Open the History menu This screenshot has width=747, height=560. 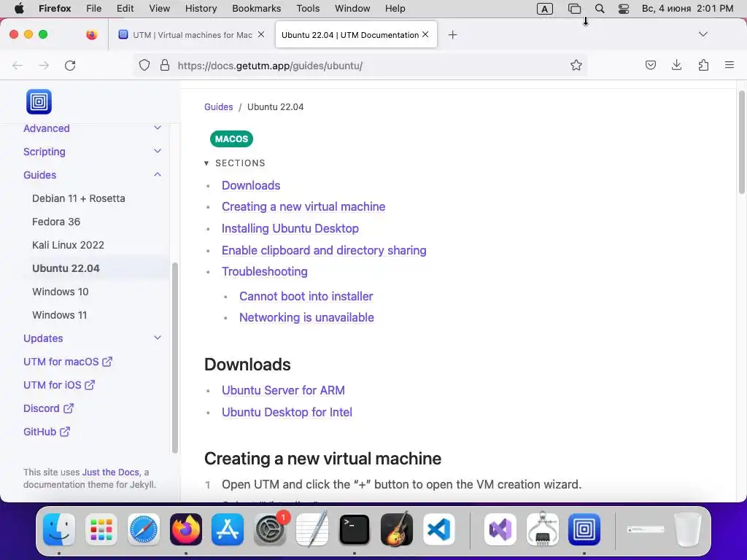pyautogui.click(x=201, y=9)
